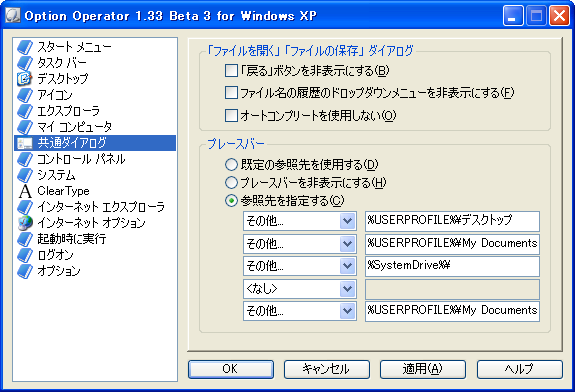Toggle オートコンプリートを使用しない checkbox
The width and height of the screenshot is (575, 392).
coord(231,116)
